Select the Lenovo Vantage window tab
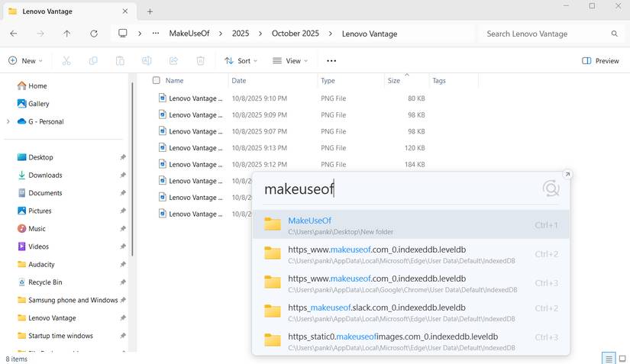 [69, 11]
